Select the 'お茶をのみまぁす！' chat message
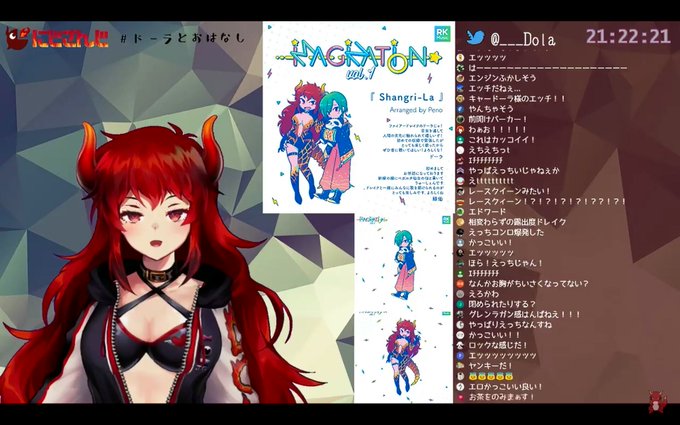This screenshot has width=680, height=425. click(x=502, y=397)
